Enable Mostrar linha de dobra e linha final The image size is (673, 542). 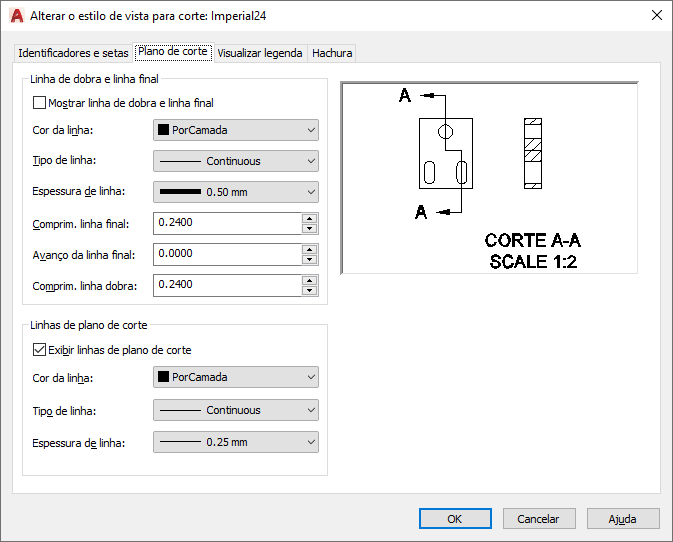[x=40, y=103]
